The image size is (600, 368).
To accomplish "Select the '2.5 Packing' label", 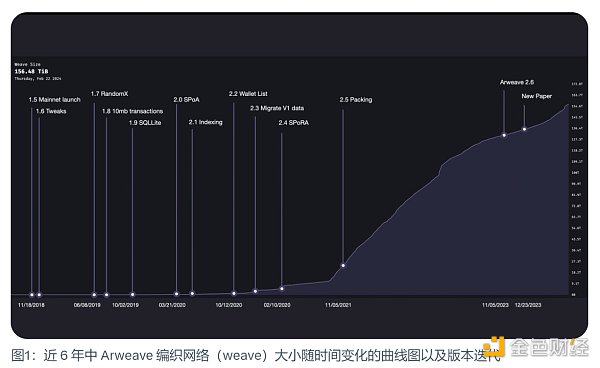I will click(x=355, y=99).
